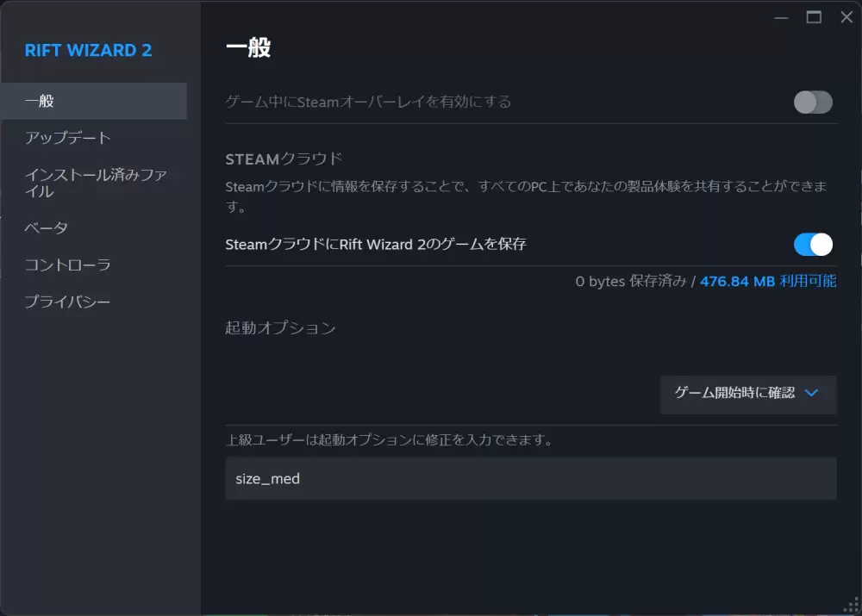Switch to the アップデート section
Image resolution: width=862 pixels, height=616 pixels.
pyautogui.click(x=68, y=138)
